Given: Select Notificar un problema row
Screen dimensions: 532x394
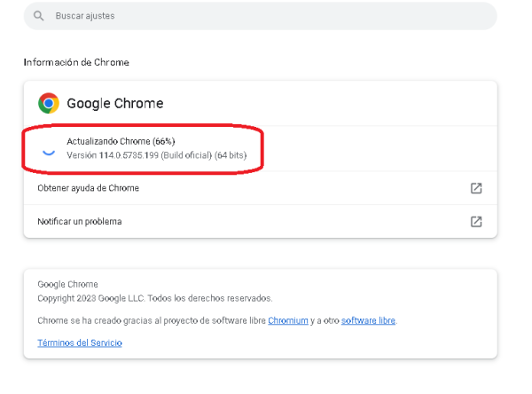Looking at the screenshot, I should (x=260, y=222).
